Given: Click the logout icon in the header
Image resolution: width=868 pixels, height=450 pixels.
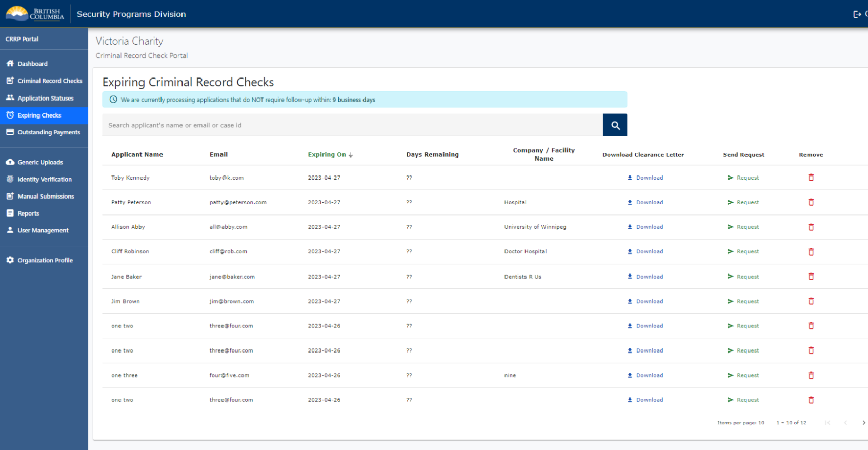Looking at the screenshot, I should tap(857, 14).
